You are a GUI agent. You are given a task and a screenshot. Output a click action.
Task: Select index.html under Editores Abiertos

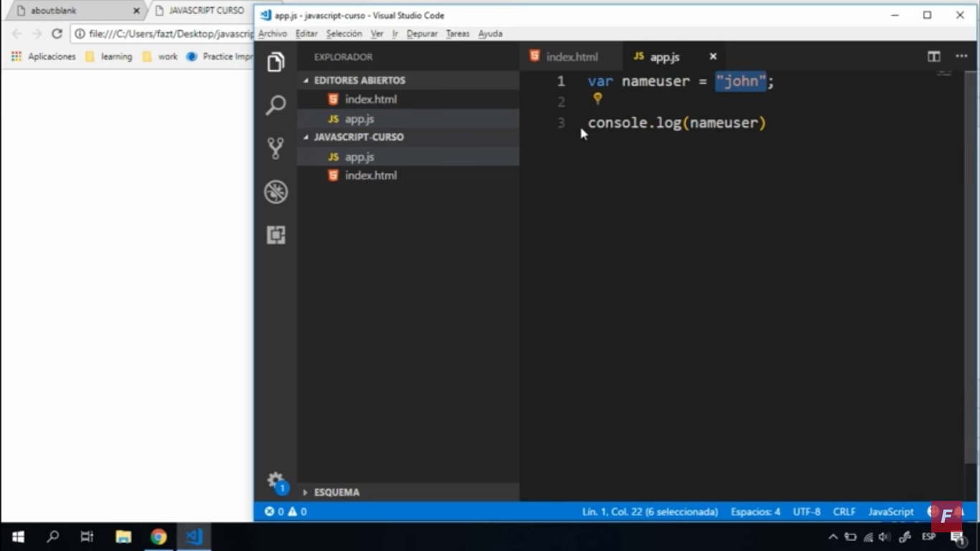408,100
